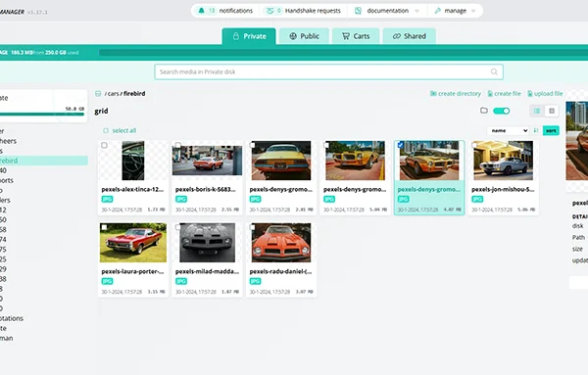The height and width of the screenshot is (375, 588).
Task: Switch to the Public tab
Action: pyautogui.click(x=304, y=36)
